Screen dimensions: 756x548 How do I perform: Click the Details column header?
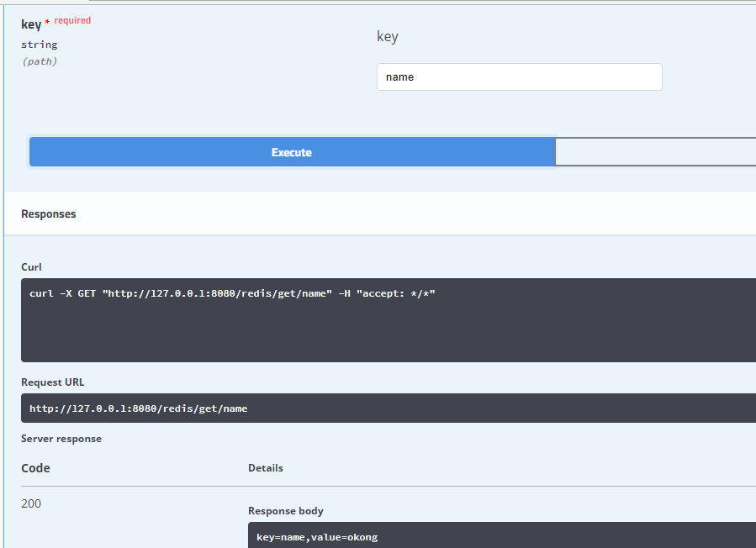(x=265, y=467)
